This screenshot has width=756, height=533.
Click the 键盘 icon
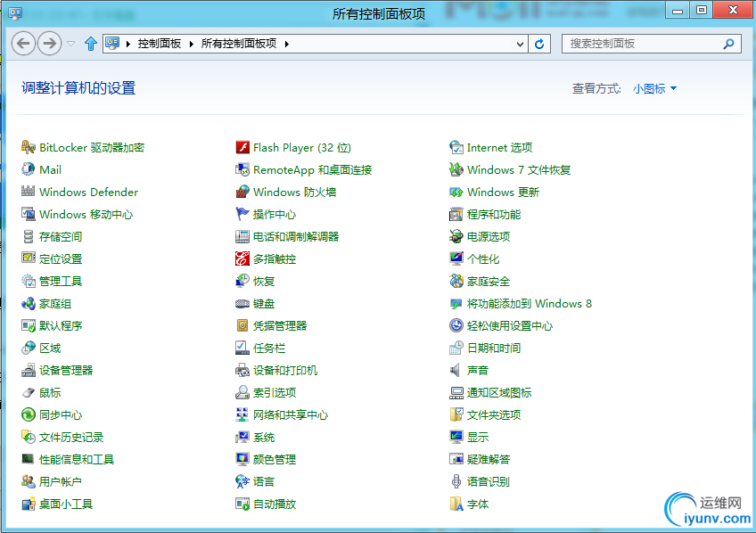[x=242, y=303]
